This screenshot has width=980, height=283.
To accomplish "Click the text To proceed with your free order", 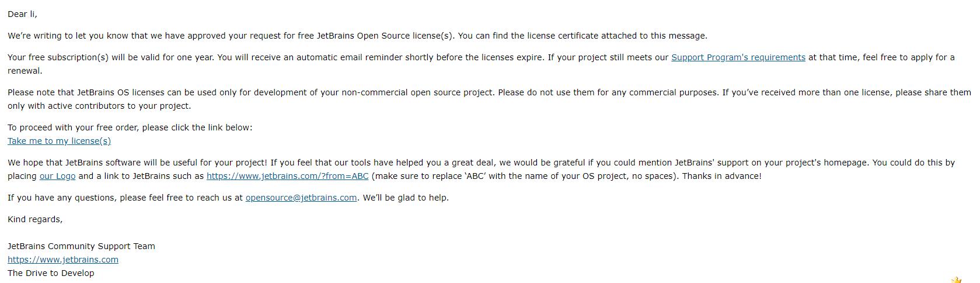I will tap(73, 127).
